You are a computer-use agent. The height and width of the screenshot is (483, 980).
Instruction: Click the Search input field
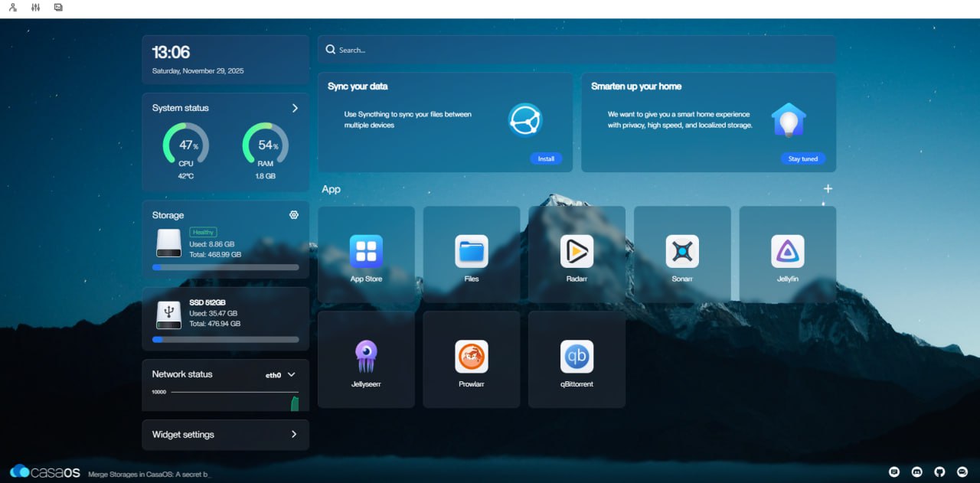click(577, 50)
